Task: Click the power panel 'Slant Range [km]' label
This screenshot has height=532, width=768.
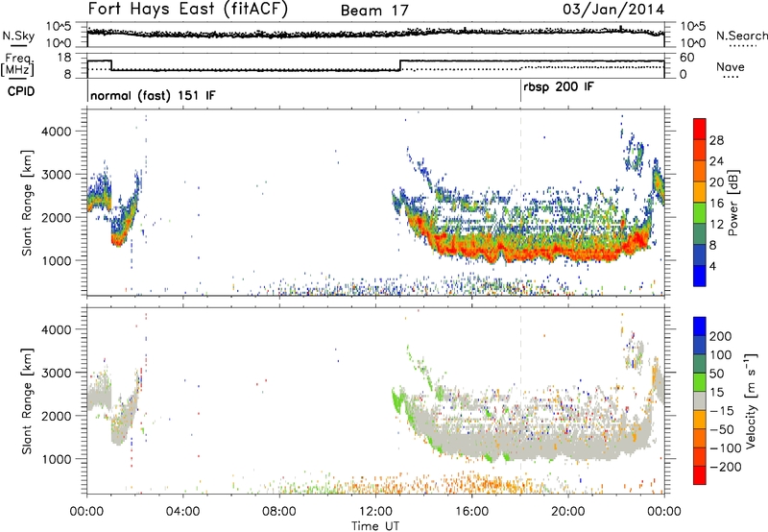Action: 27,203
